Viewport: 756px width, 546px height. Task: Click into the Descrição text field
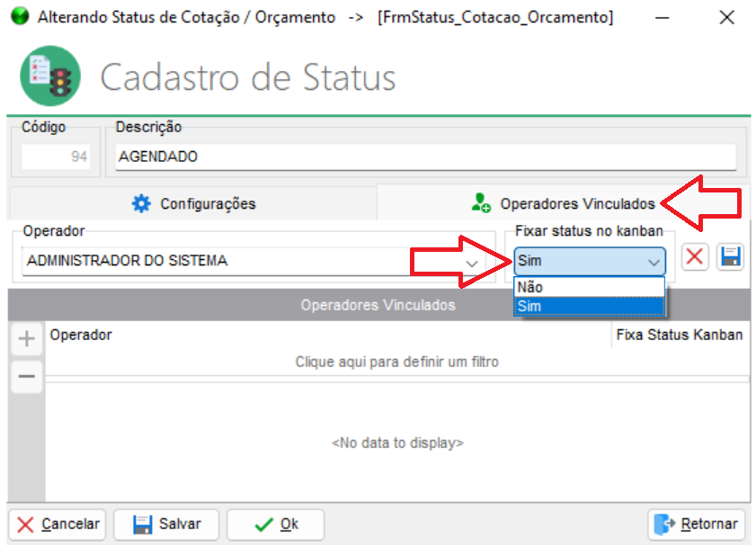click(425, 157)
